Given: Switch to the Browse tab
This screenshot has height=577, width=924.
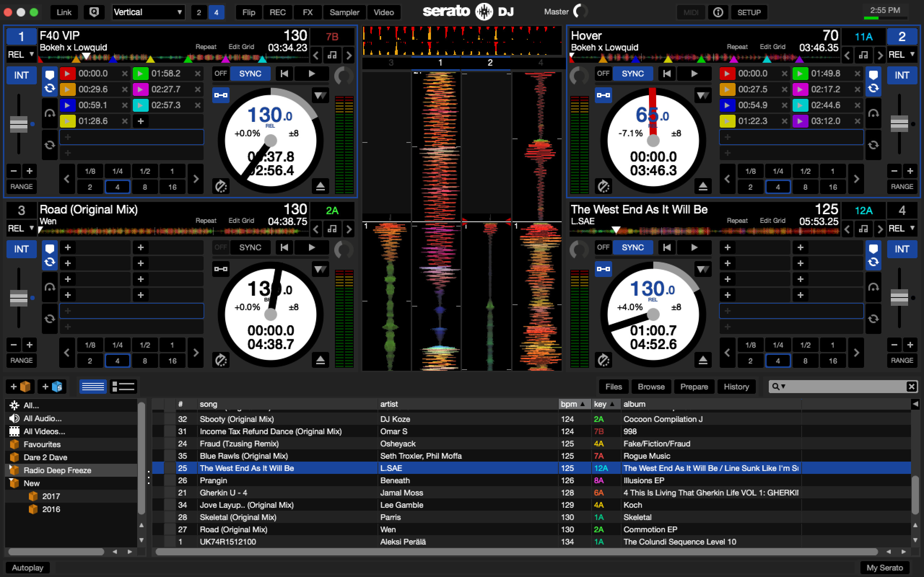Looking at the screenshot, I should 651,386.
